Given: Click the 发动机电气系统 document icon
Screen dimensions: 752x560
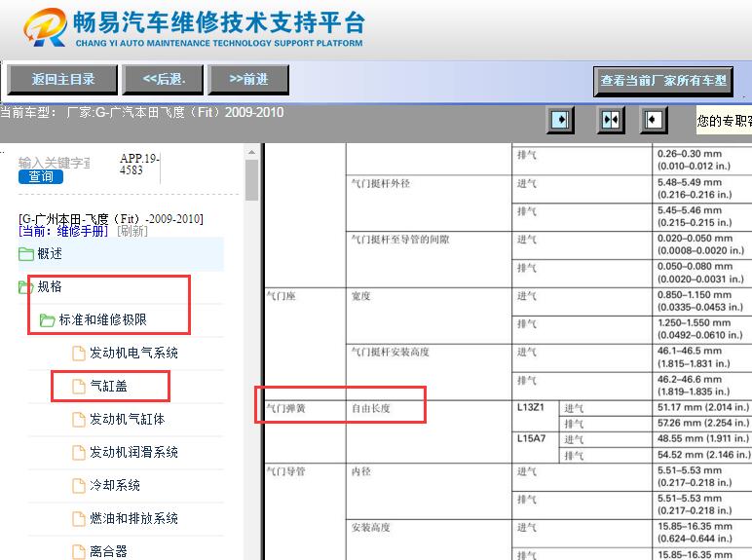Looking at the screenshot, I should coord(79,354).
